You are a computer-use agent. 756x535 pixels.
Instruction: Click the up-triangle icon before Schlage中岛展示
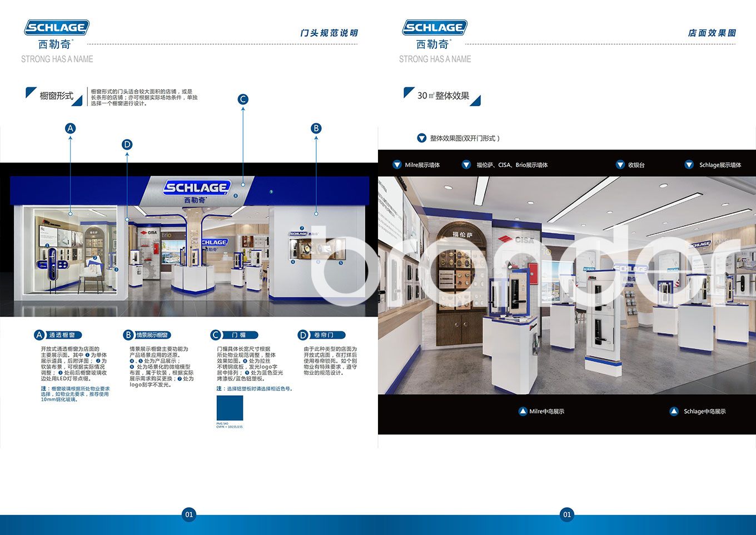point(674,412)
